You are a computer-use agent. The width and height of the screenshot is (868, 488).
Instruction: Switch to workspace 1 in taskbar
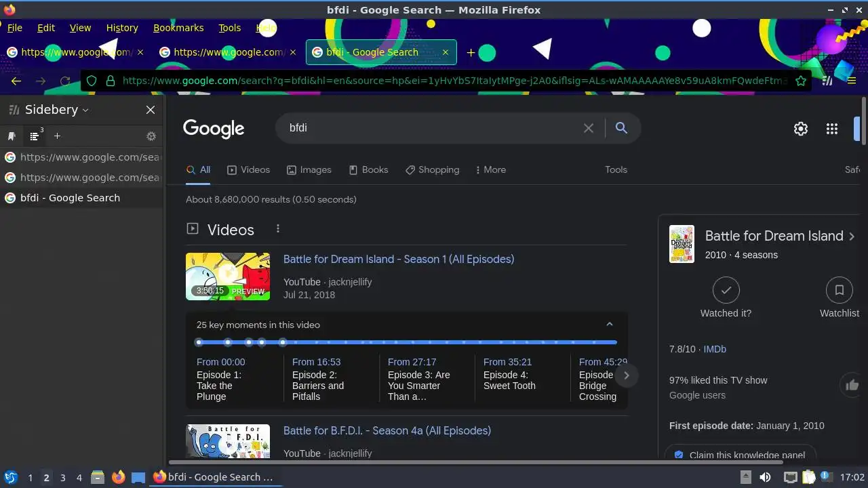pyautogui.click(x=30, y=477)
